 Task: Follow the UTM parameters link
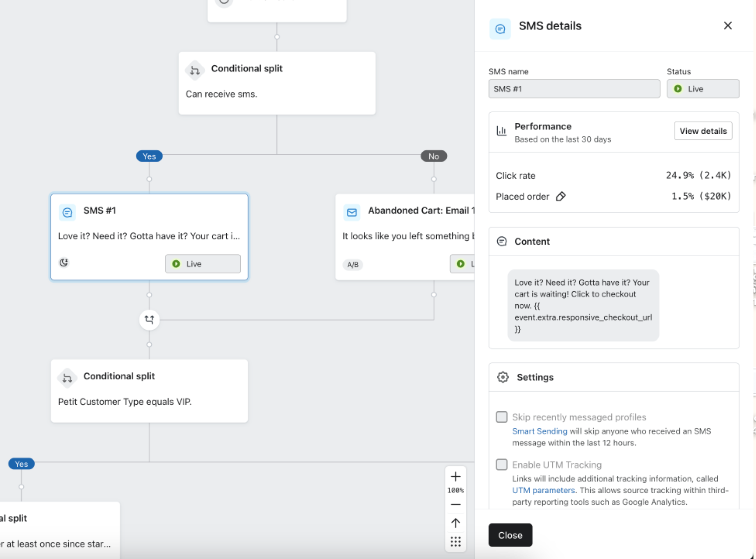pyautogui.click(x=543, y=490)
